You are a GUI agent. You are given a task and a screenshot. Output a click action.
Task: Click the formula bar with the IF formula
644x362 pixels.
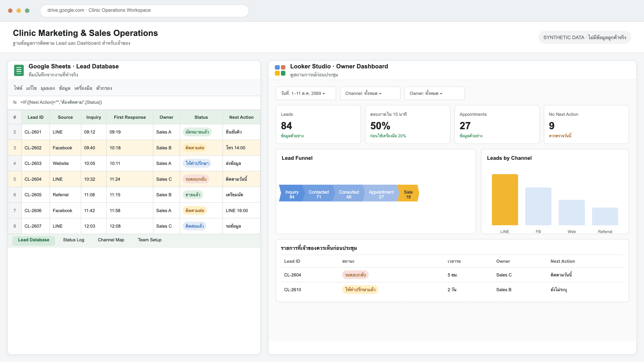pos(134,102)
